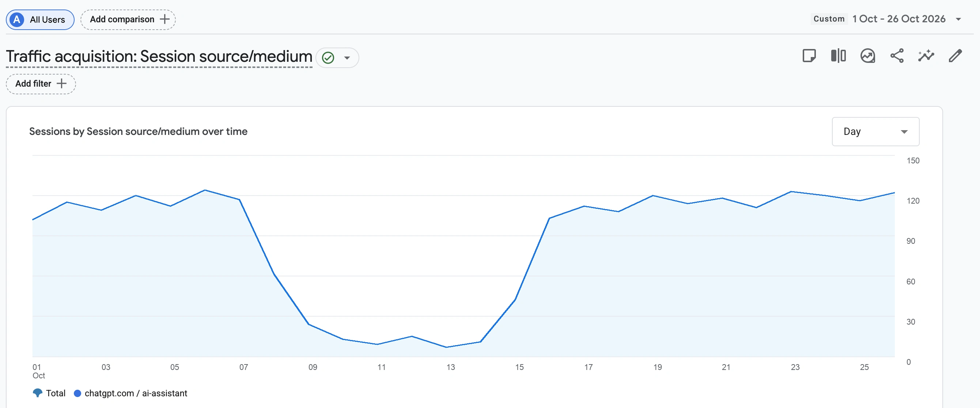Click the All Users segment chip
Screen dimensions: 980x408
(40, 19)
